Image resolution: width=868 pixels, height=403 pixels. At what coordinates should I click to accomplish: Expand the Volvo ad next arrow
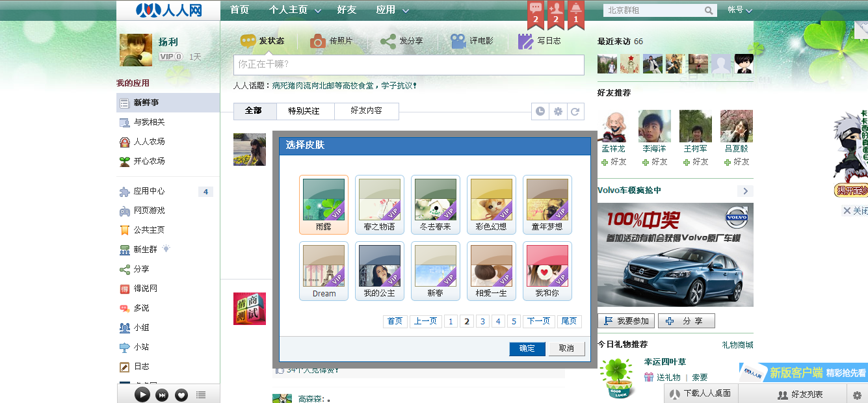745,191
